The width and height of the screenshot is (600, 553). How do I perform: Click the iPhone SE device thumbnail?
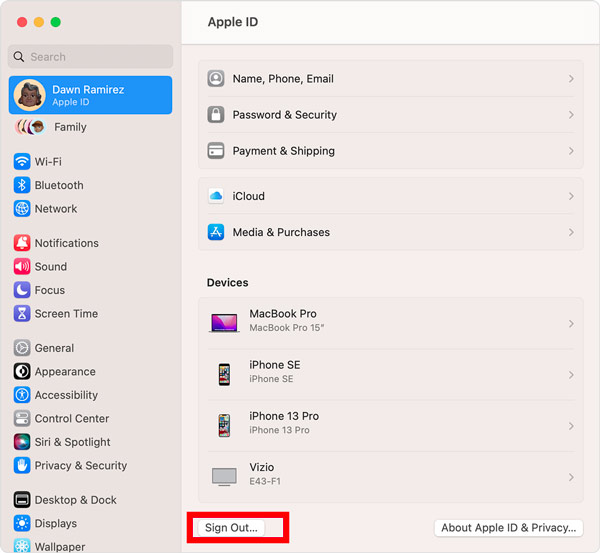[224, 374]
